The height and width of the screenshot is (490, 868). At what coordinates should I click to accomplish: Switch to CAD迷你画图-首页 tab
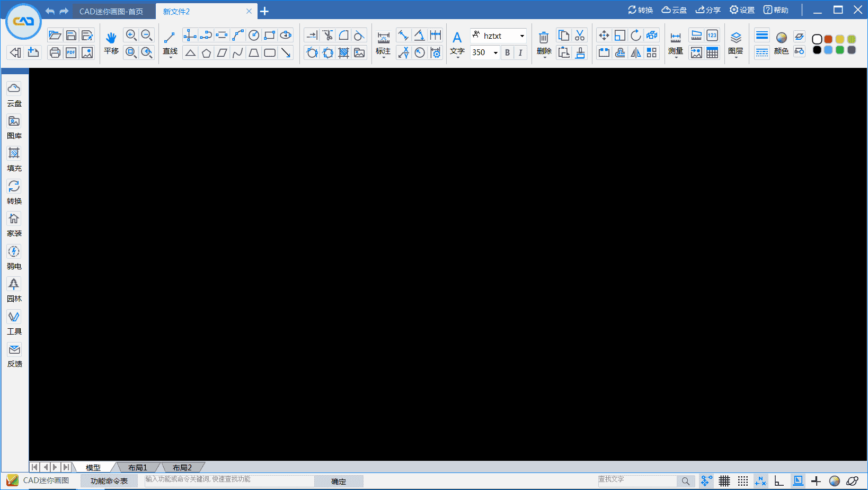(111, 12)
